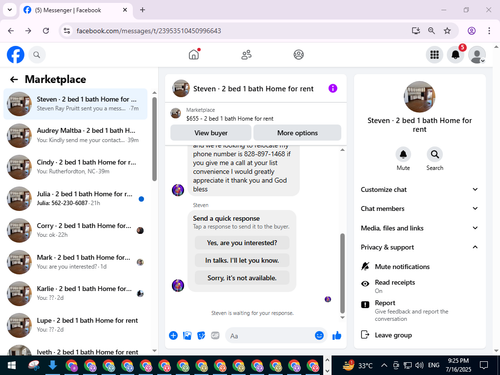The image size is (500, 375).
Task: Open the emoji picker smiley icon
Action: (319, 335)
